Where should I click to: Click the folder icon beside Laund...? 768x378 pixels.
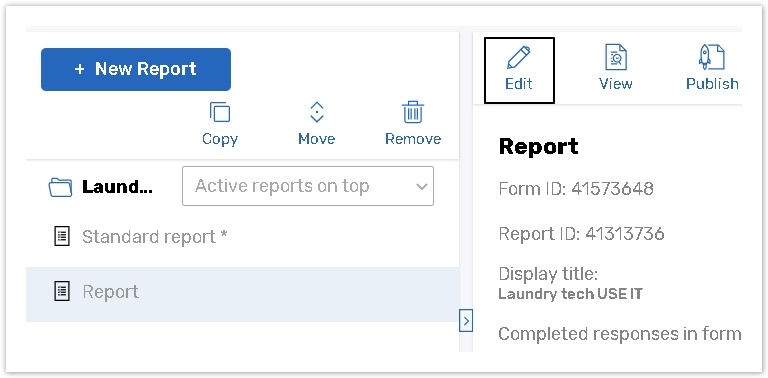tap(61, 187)
